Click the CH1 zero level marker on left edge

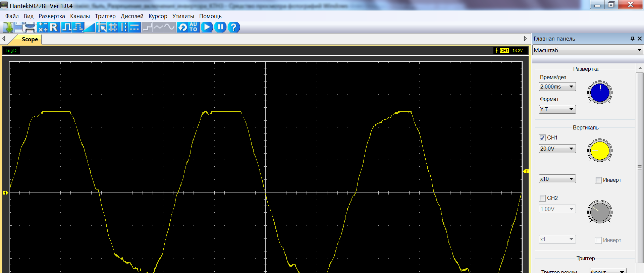click(5, 193)
